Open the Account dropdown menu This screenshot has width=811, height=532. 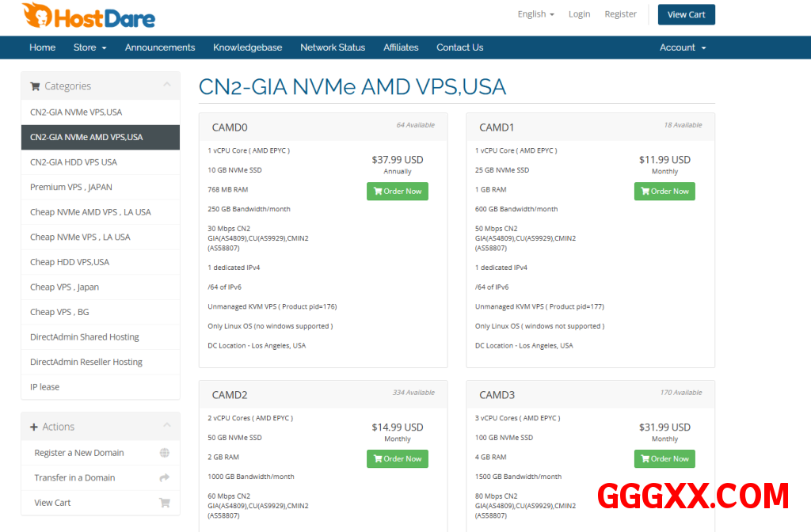click(682, 47)
